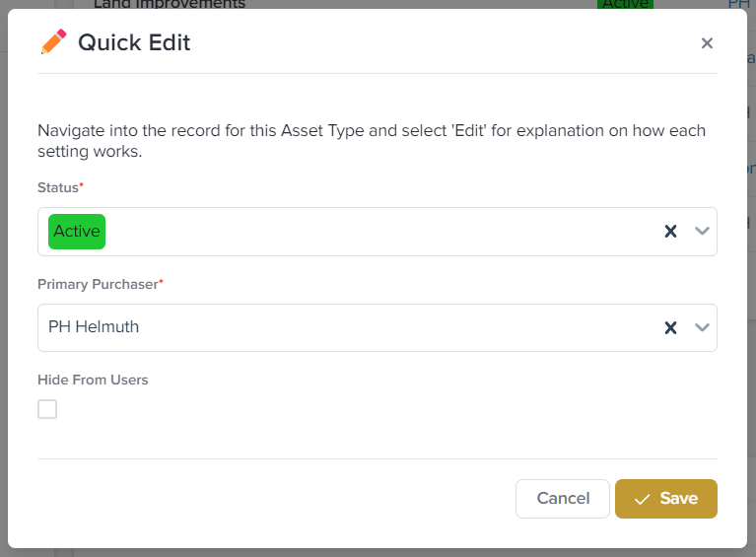
Task: Click the PH Helmuth value in purchaser field
Action: click(x=94, y=327)
